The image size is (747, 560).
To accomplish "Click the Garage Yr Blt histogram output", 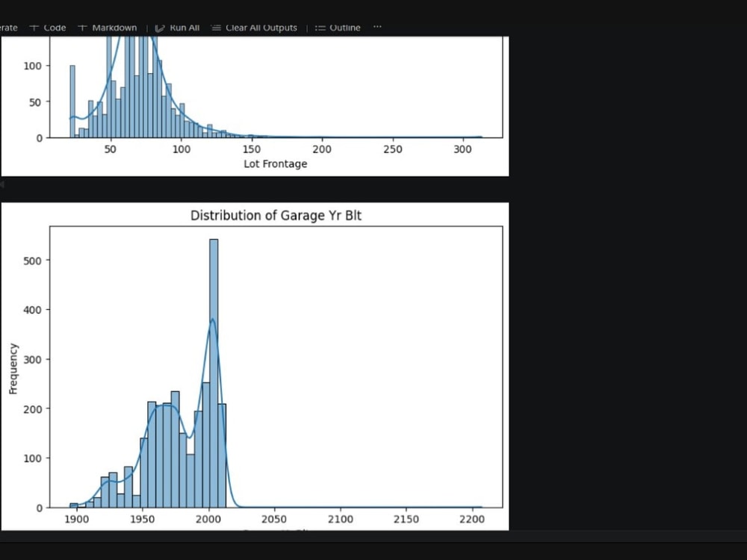I will point(255,366).
